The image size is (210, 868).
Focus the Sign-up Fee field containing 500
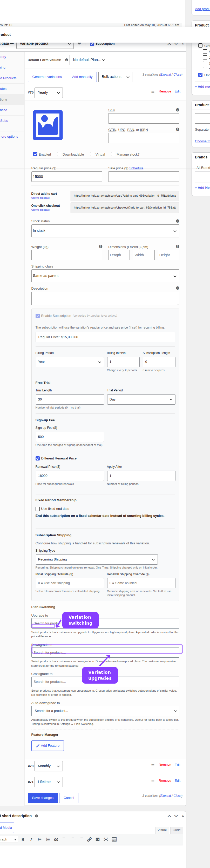(70, 437)
